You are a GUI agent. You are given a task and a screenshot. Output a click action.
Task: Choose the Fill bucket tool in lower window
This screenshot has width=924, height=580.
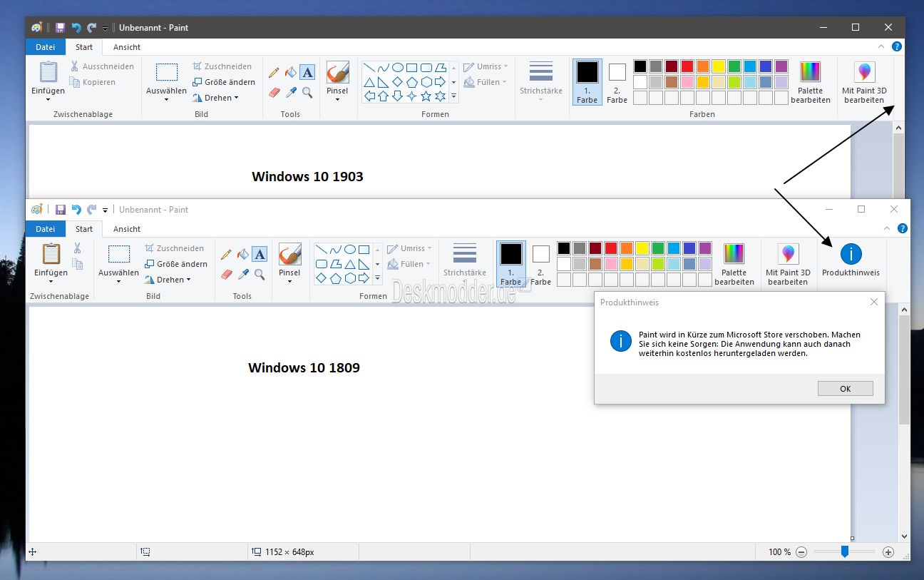click(x=243, y=254)
